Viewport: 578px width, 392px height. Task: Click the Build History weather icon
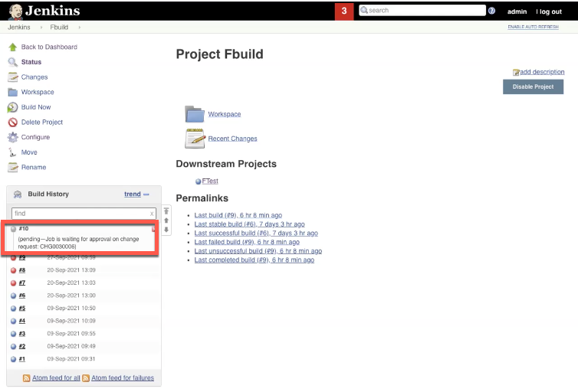tap(18, 194)
